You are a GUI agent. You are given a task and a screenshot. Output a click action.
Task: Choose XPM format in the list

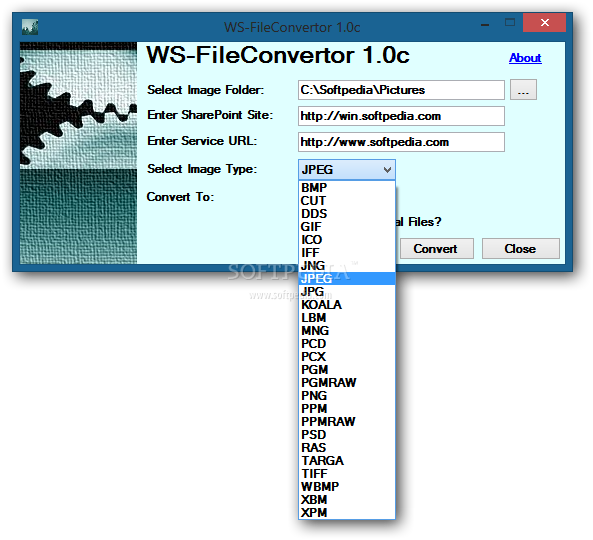347,512
